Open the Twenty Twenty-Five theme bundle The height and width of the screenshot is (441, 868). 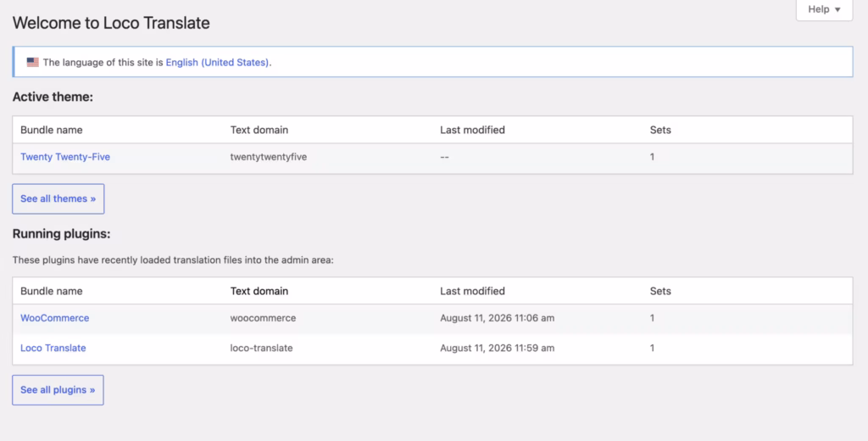[x=65, y=157]
